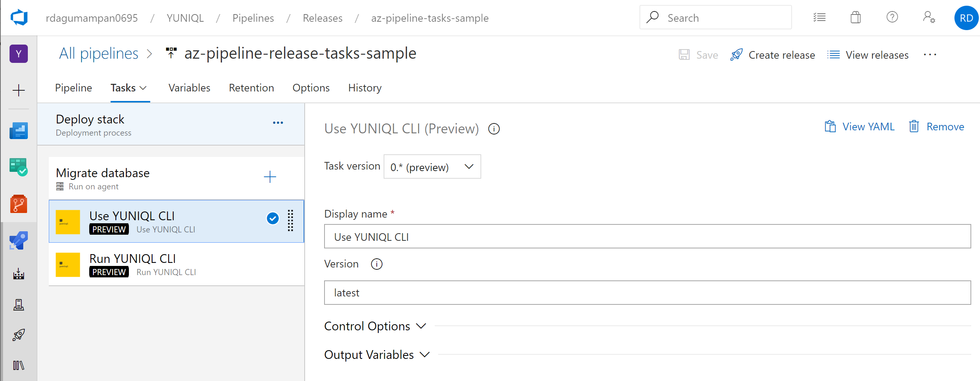Switch to the Pipeline tab

[x=74, y=88]
